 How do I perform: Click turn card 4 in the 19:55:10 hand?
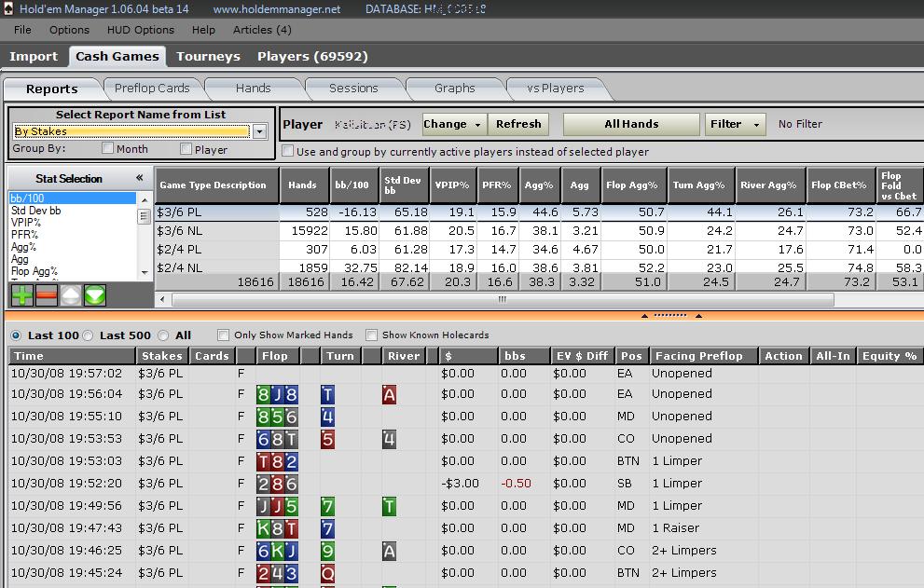point(327,417)
